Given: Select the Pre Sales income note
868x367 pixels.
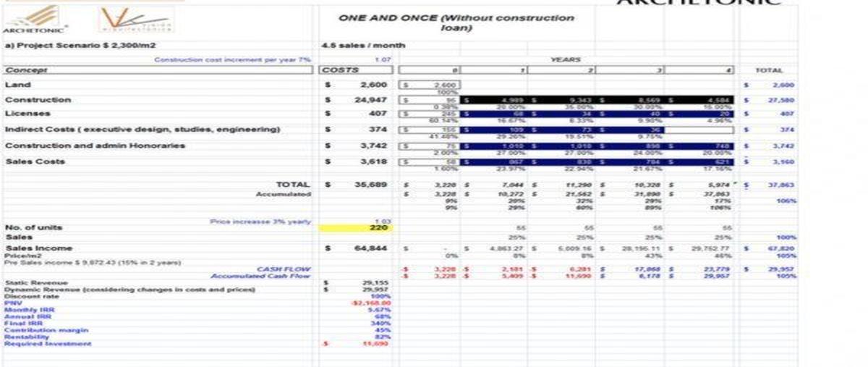Looking at the screenshot, I should [x=93, y=262].
